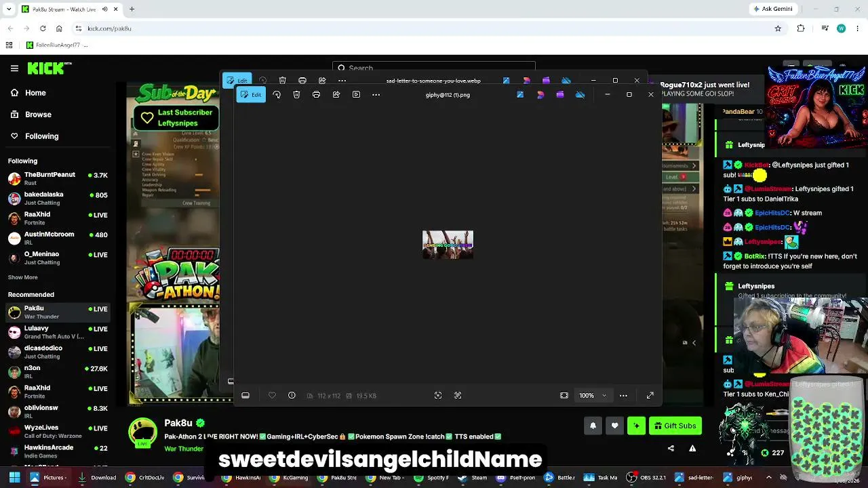868x488 pixels.
Task: Start slideshow in the giphy@112 window
Action: pyautogui.click(x=356, y=95)
